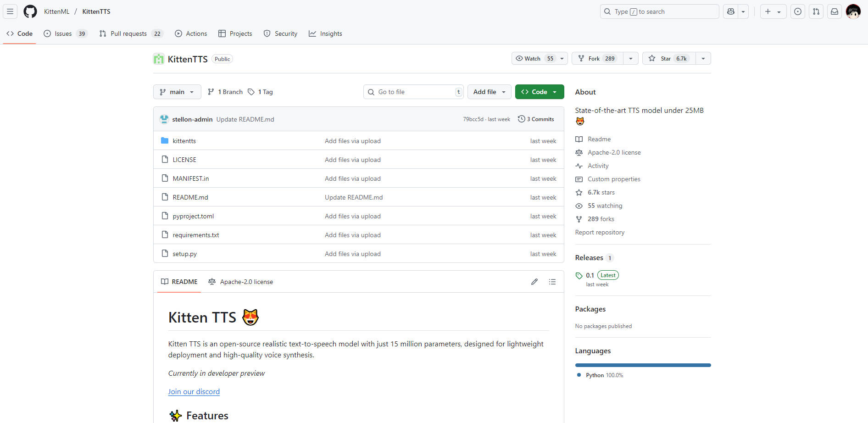The image size is (868, 423).
Task: Show README outline list icon
Action: tap(552, 282)
